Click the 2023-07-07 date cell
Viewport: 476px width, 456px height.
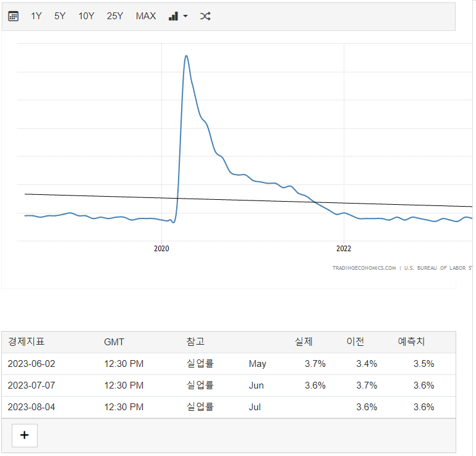point(32,385)
